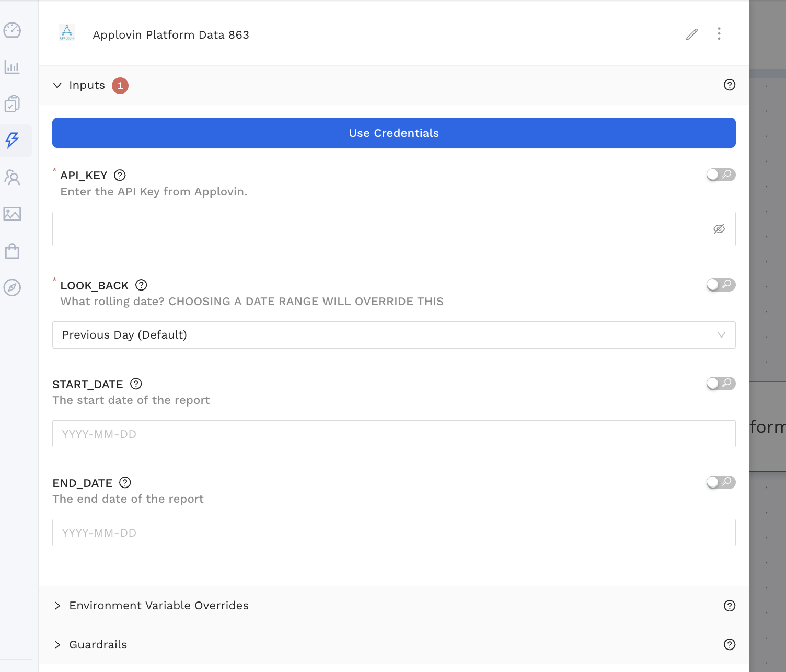The width and height of the screenshot is (786, 672).
Task: Show hidden API key with eye icon
Action: coord(719,229)
